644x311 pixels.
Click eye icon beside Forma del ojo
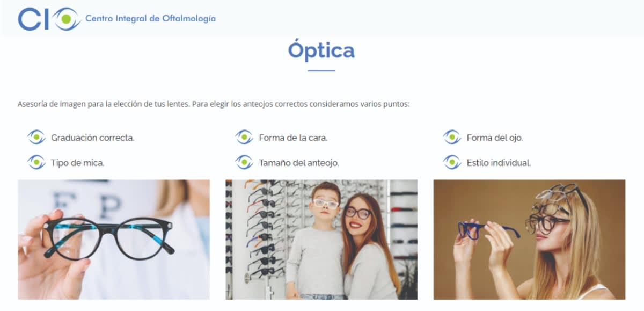click(x=452, y=138)
